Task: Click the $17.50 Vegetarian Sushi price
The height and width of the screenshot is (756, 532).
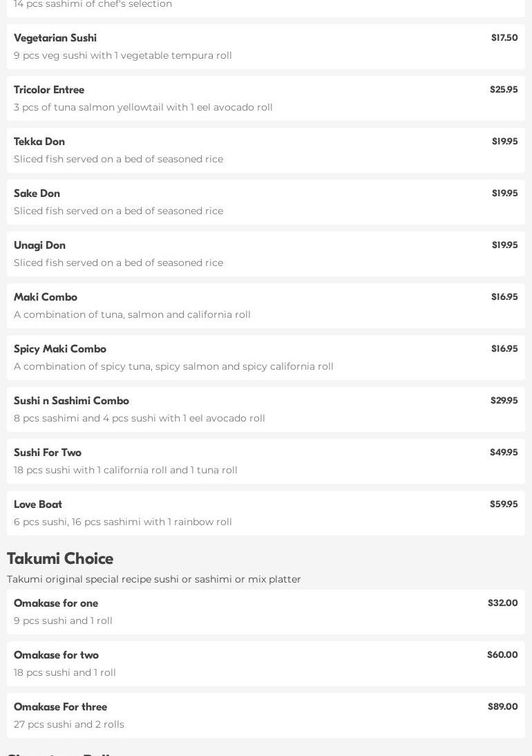Action: coord(504,38)
